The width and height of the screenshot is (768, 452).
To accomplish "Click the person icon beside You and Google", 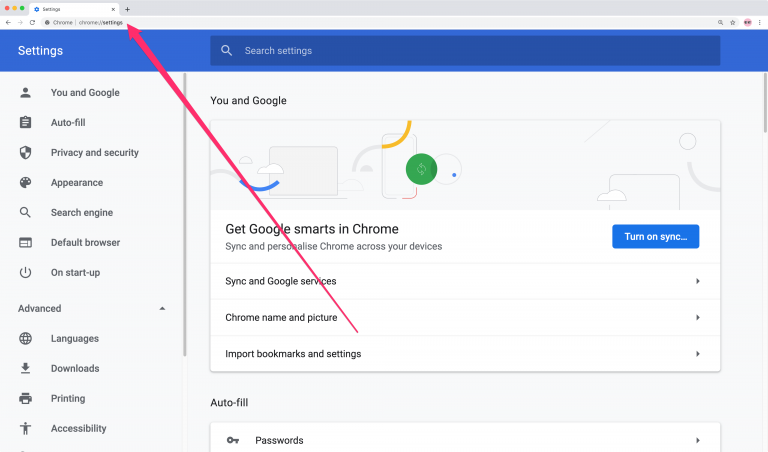I will 25,93.
